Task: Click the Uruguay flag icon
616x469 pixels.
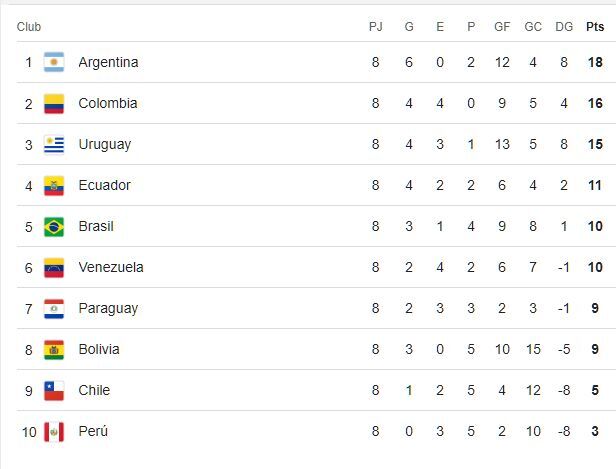Action: (54, 145)
